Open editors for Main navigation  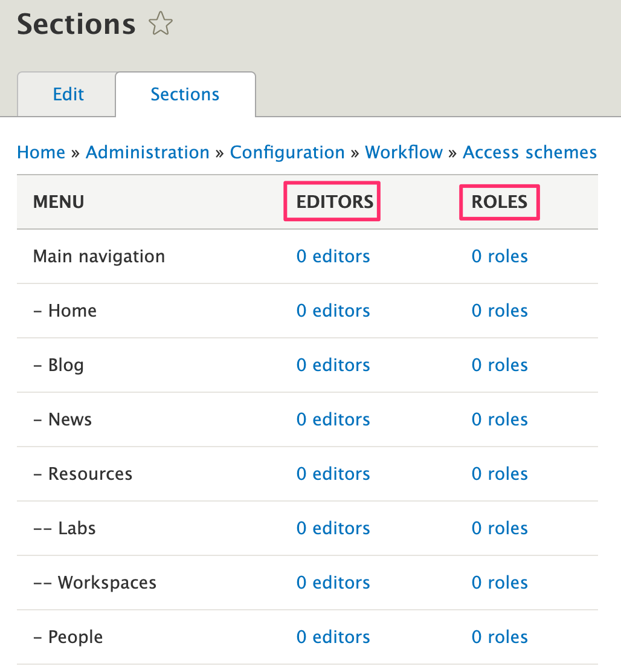(333, 256)
